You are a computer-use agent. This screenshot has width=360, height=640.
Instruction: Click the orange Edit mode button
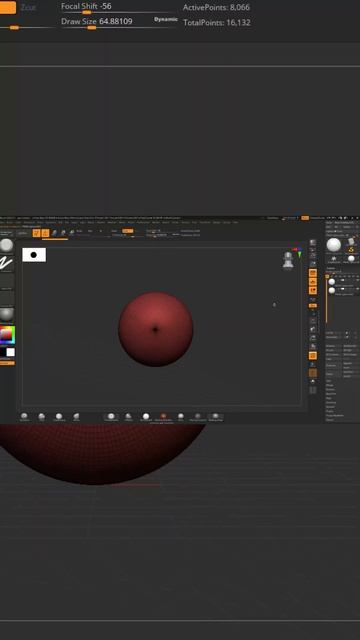click(36, 233)
